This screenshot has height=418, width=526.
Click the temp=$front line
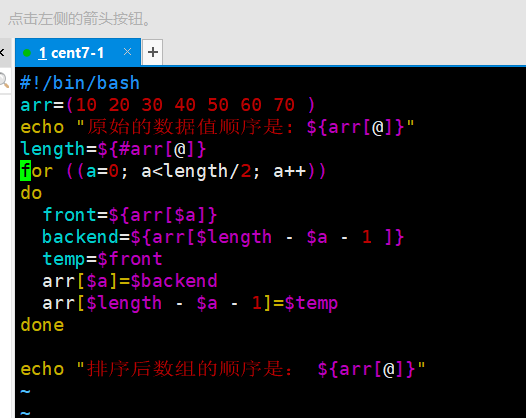103,259
